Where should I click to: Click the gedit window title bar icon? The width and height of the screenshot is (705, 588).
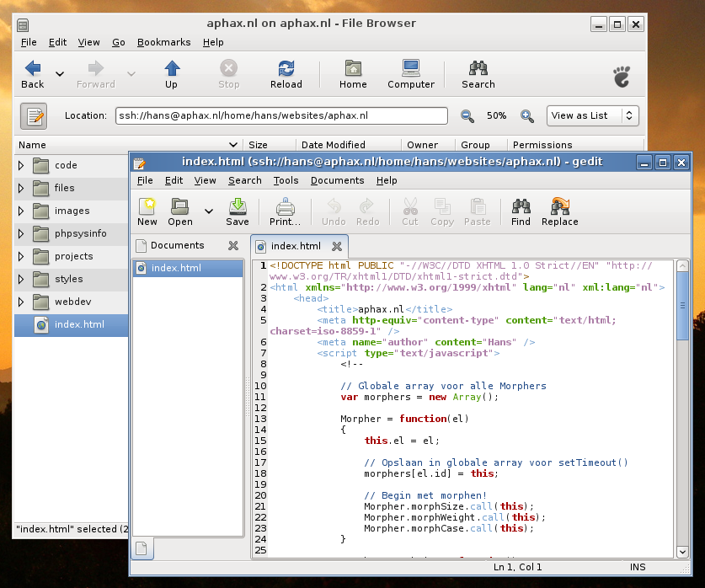click(139, 163)
